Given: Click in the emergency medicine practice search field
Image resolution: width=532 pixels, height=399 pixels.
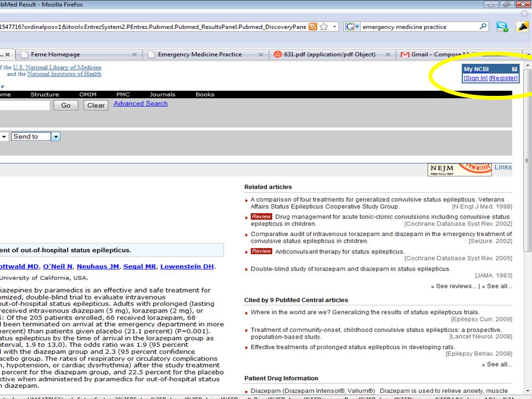Looking at the screenshot, I should coord(420,27).
